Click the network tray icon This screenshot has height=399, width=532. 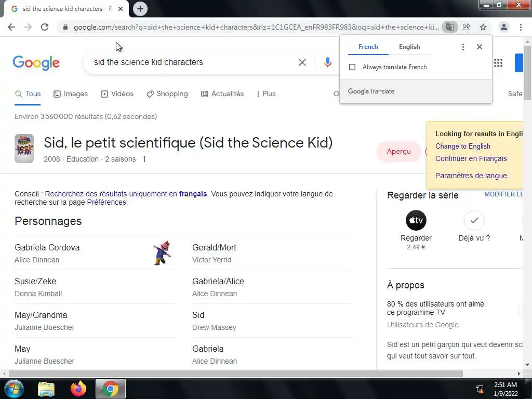tap(480, 389)
